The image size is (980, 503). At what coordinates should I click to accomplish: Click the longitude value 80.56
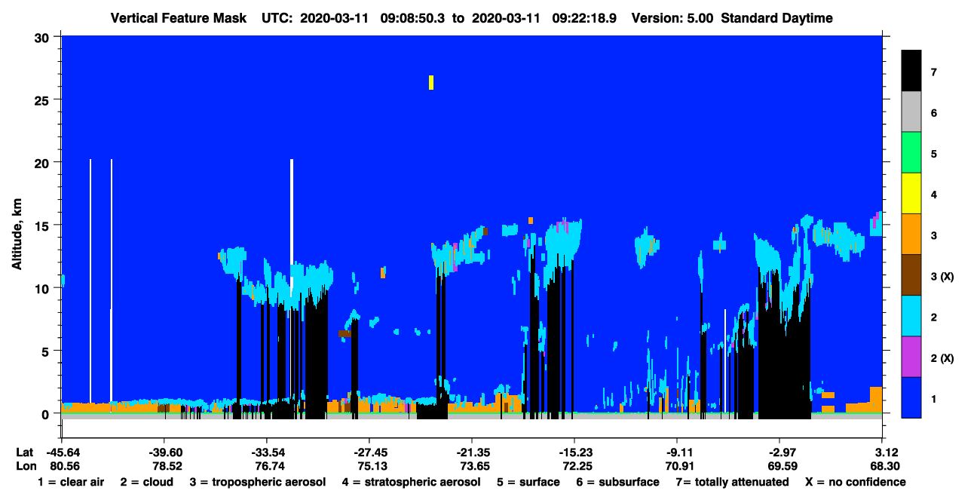pyautogui.click(x=65, y=466)
